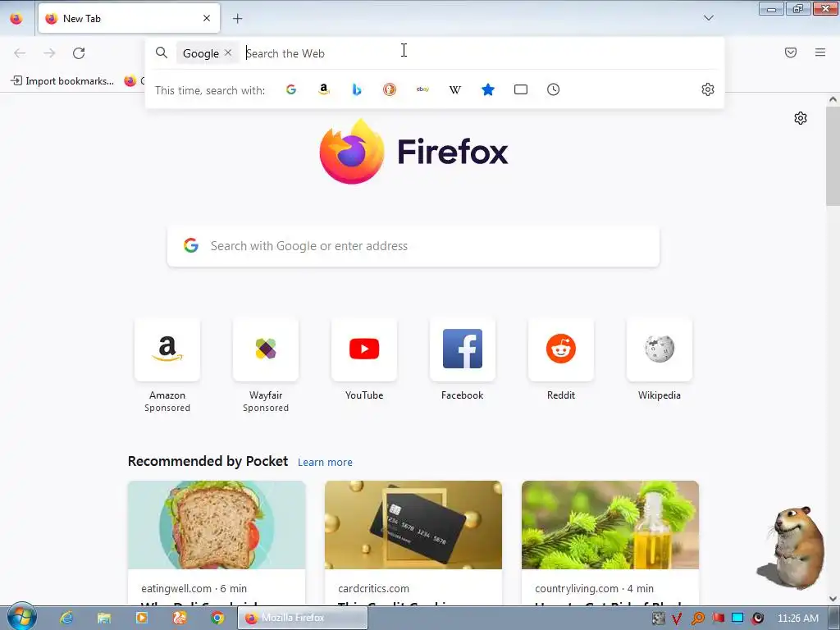
Task: Open the Windows Start menu
Action: click(21, 617)
